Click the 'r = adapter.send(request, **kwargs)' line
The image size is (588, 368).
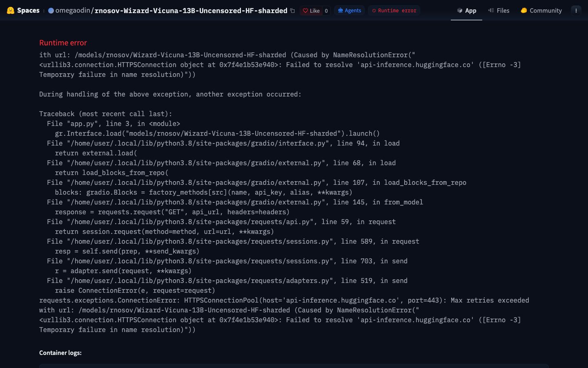[123, 271]
